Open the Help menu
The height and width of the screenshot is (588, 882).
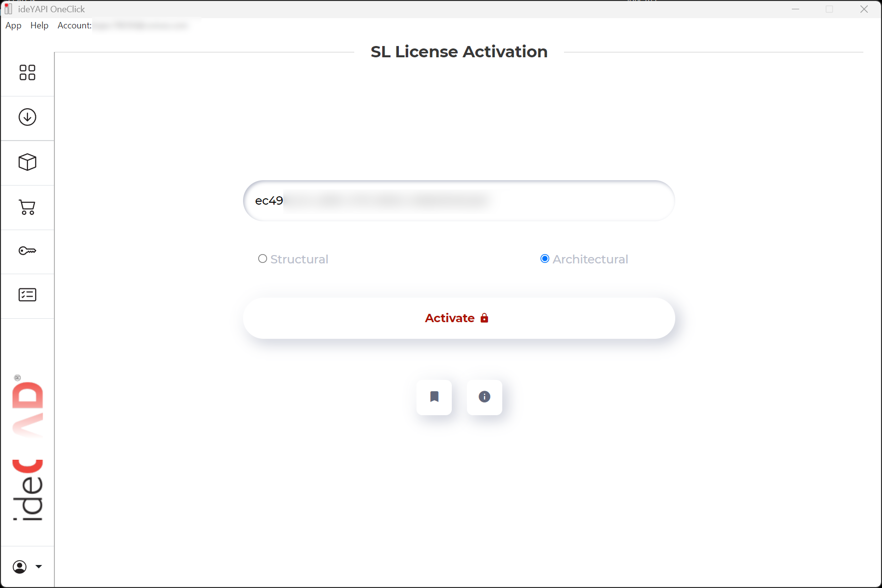(x=39, y=25)
